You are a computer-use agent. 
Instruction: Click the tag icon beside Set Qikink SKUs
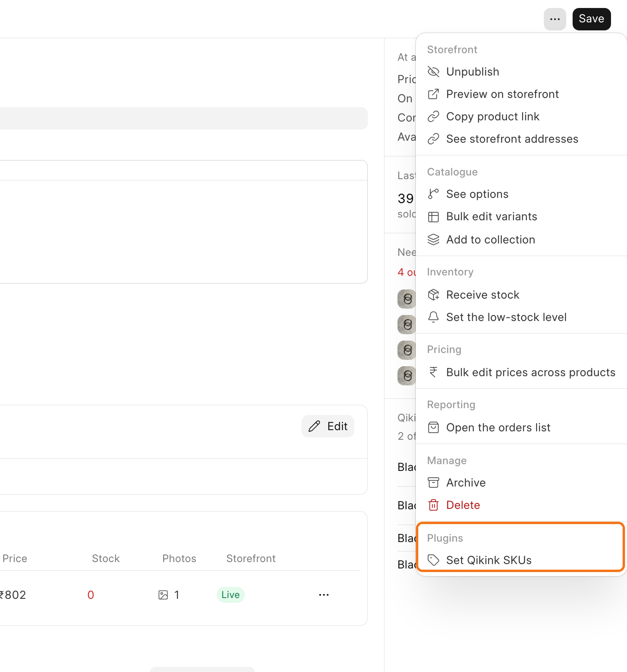(x=433, y=560)
